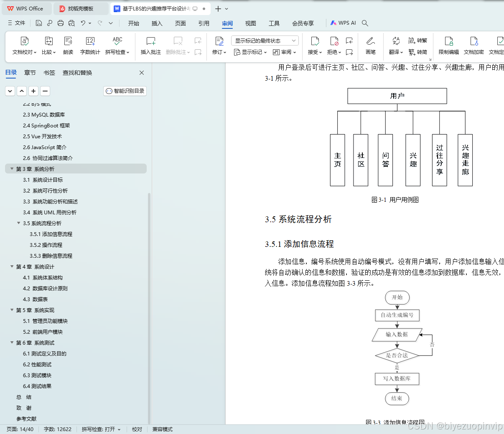Open 显示标记的最终状态 dropdown
This screenshot has width=504, height=434.
[x=265, y=41]
